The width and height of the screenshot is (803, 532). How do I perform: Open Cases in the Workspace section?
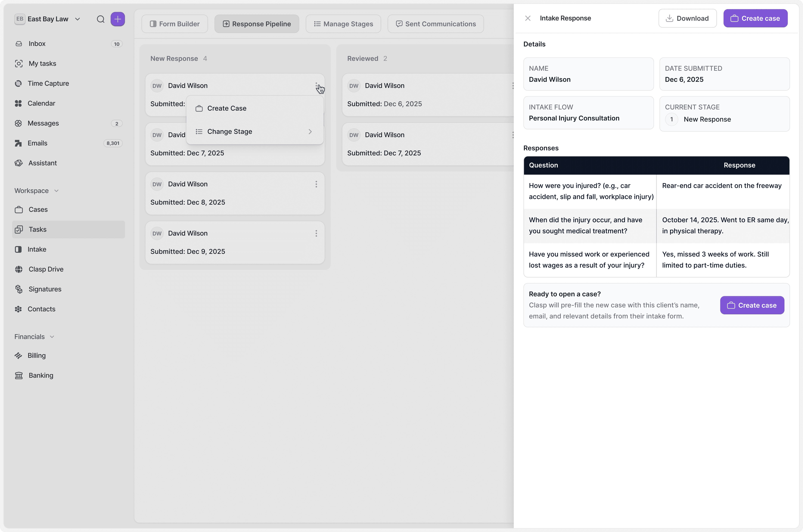coord(68,210)
